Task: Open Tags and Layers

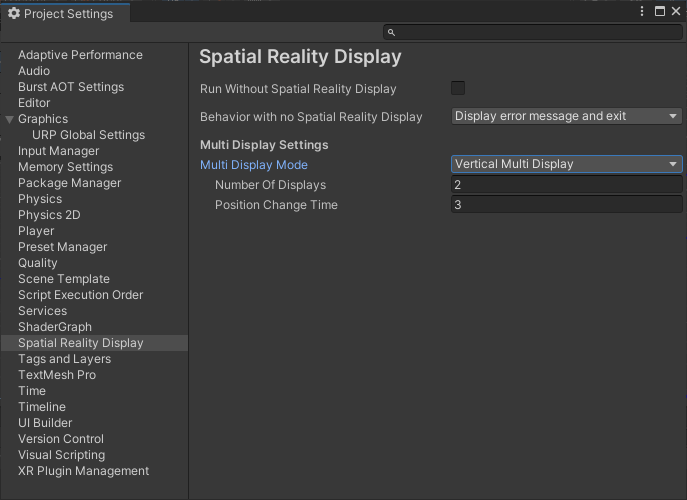Action: [64, 358]
